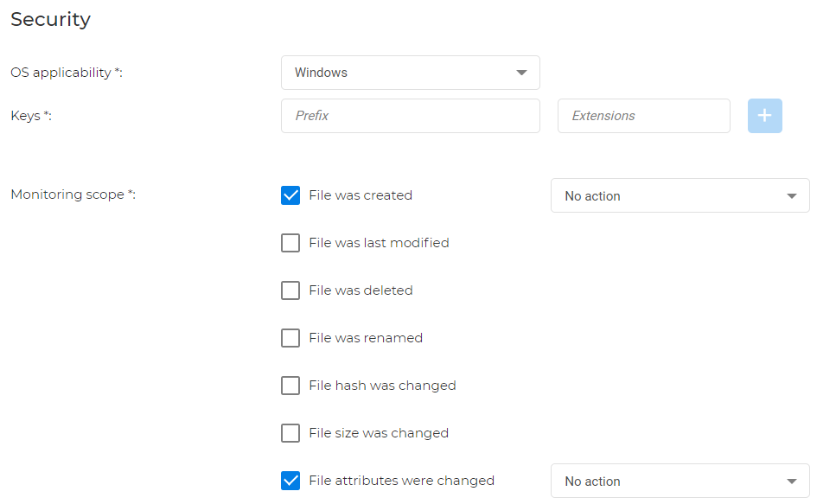Enable File was last modified checkbox
836x504 pixels.
(290, 243)
